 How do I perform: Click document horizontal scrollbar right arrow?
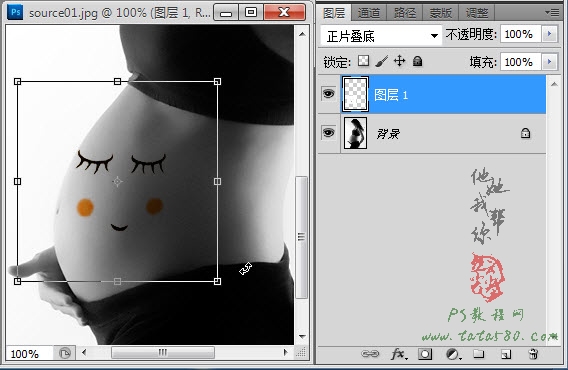[x=285, y=352]
